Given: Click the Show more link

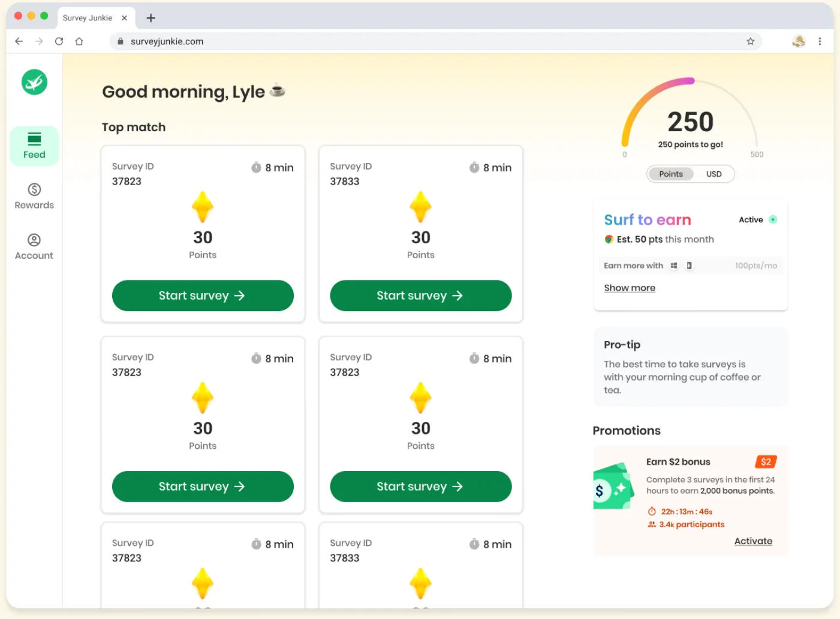Looking at the screenshot, I should [x=630, y=288].
